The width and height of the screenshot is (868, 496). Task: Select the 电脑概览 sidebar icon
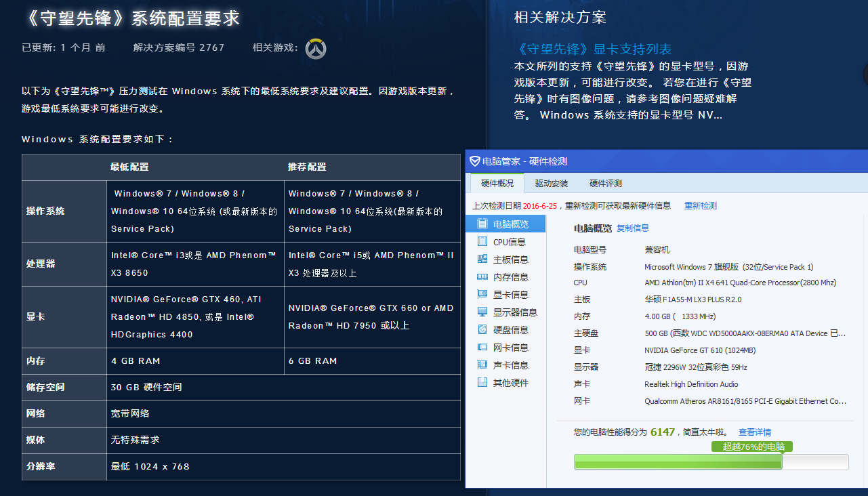482,224
